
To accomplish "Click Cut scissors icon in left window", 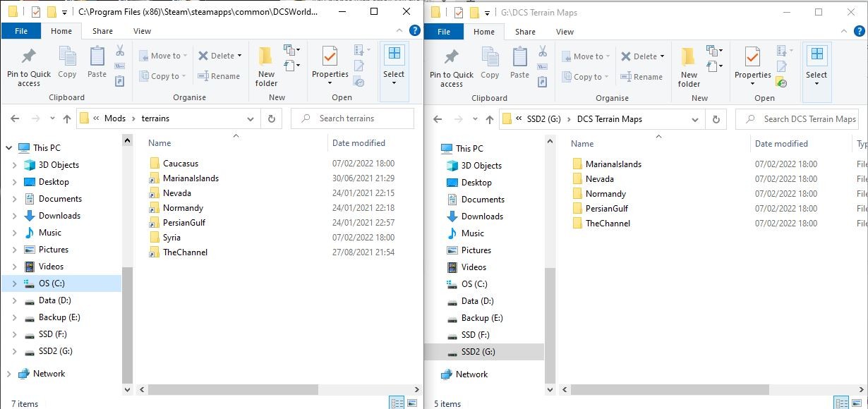I will (x=119, y=51).
